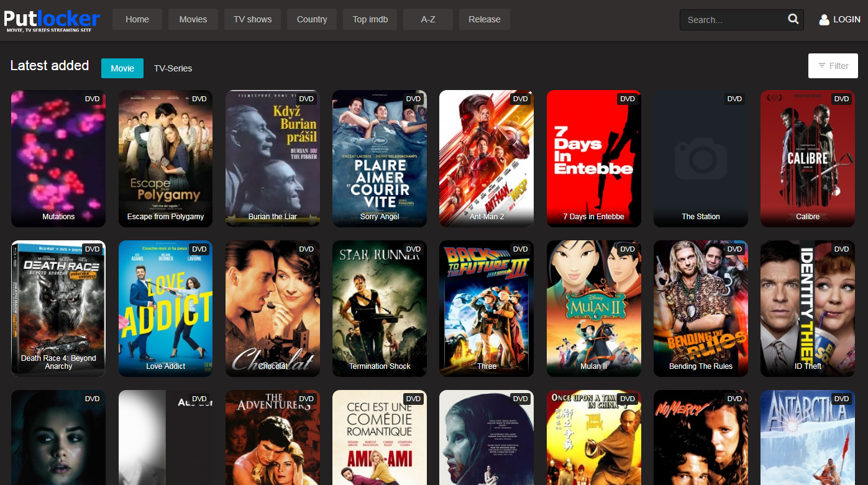The width and height of the screenshot is (868, 485).
Task: Open the TV shows menu
Action: [252, 19]
